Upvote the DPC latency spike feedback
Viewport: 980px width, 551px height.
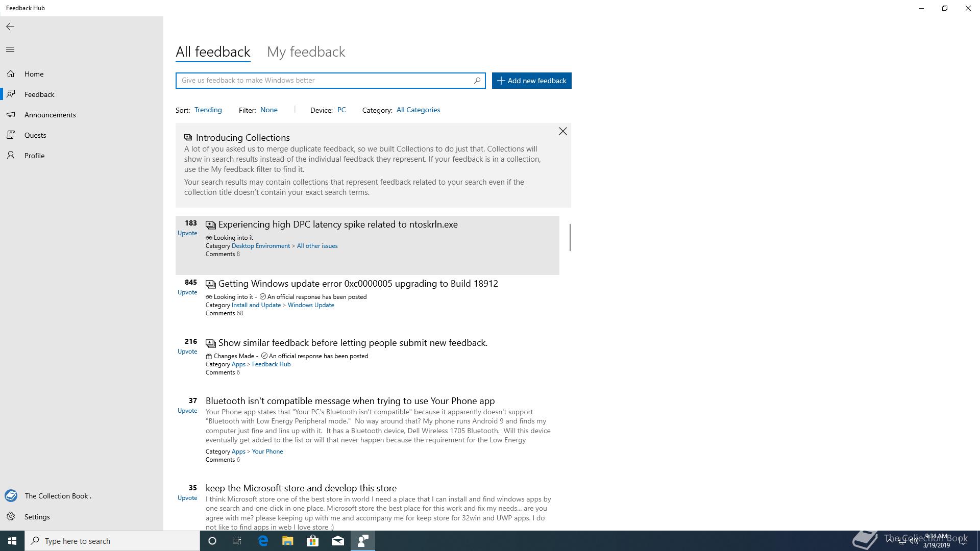click(187, 233)
